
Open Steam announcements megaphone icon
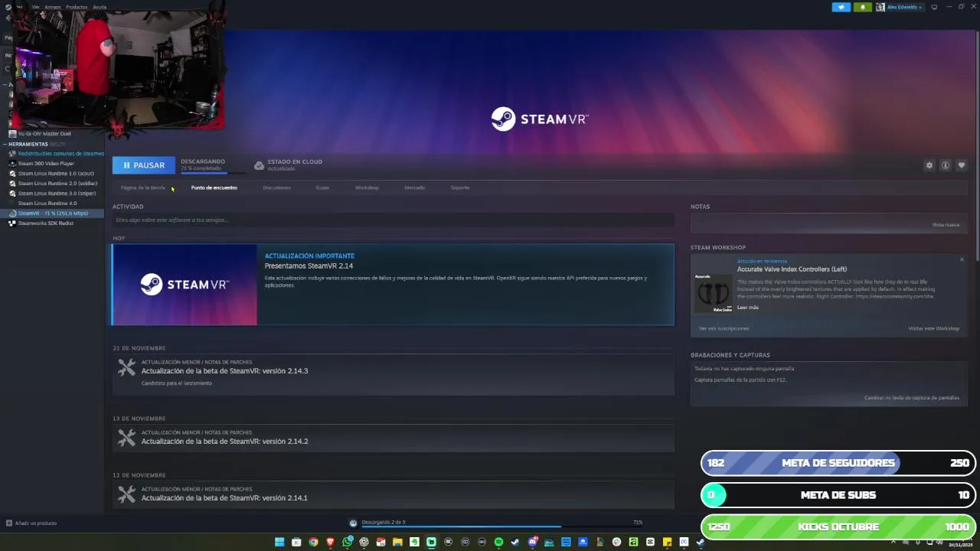click(841, 7)
